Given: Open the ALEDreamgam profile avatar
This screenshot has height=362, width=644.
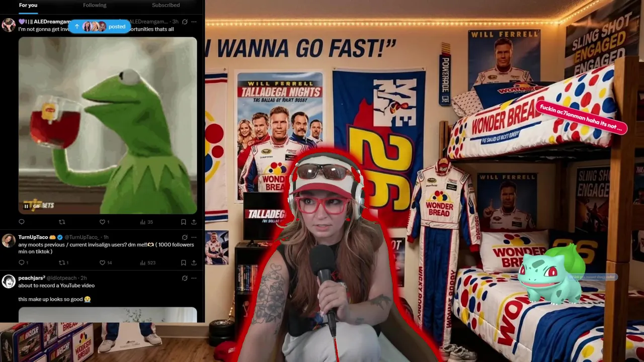Looking at the screenshot, I should pos(9,25).
